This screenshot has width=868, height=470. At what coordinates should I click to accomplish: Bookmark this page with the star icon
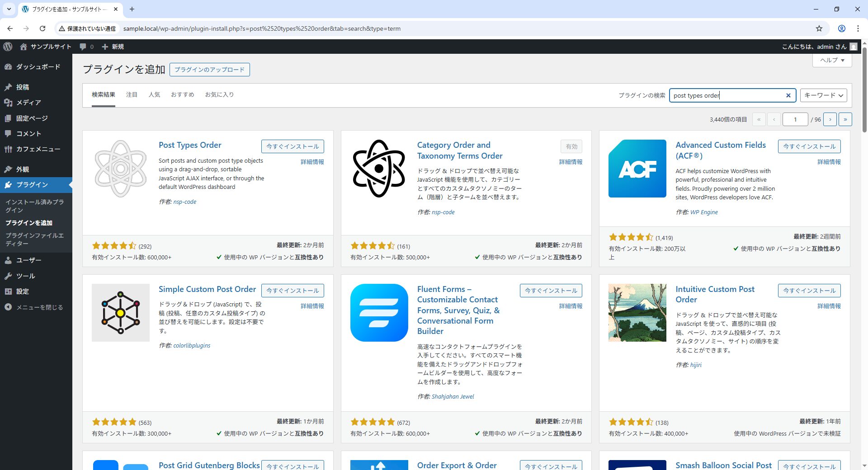[819, 28]
